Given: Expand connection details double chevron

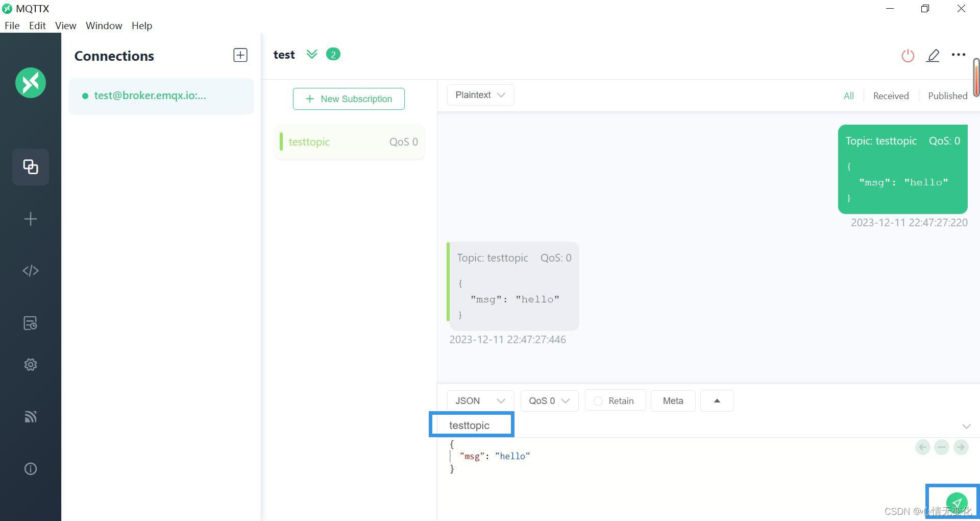Looking at the screenshot, I should tap(312, 54).
